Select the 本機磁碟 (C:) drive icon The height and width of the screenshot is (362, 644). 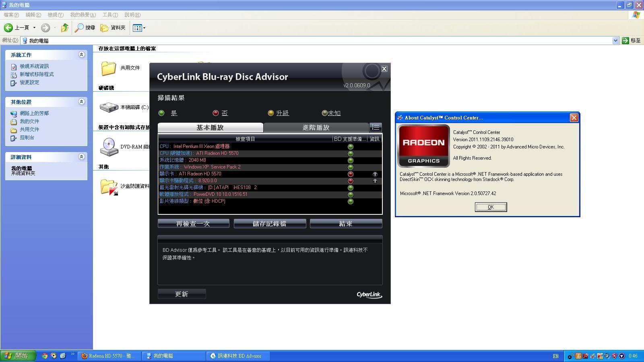point(108,107)
